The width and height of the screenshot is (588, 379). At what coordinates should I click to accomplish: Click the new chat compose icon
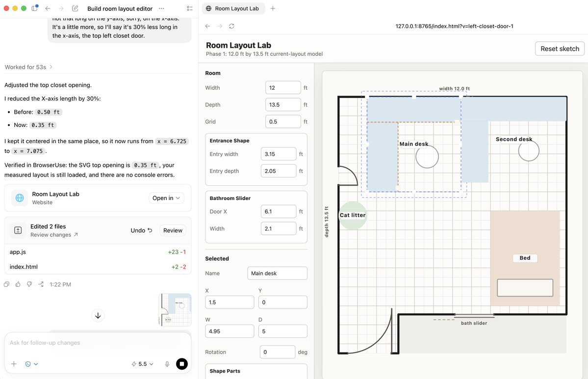[75, 8]
